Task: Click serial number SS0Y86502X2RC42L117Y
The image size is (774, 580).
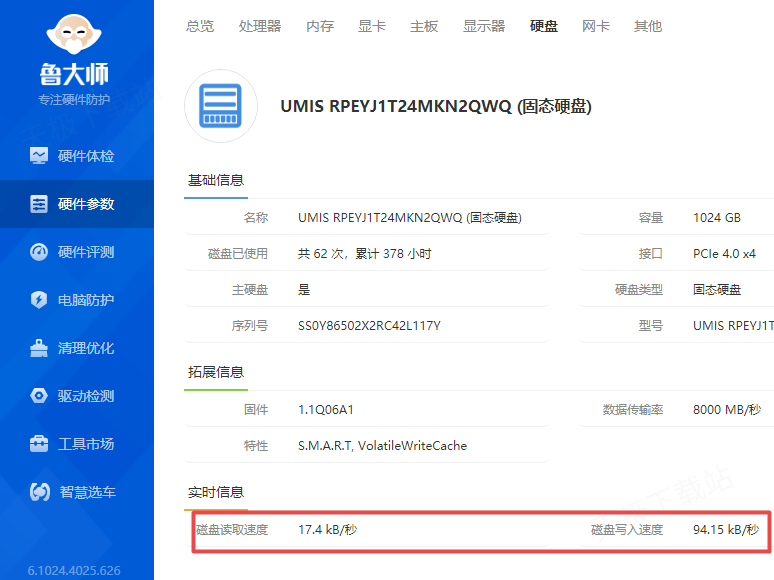Action: [x=369, y=326]
